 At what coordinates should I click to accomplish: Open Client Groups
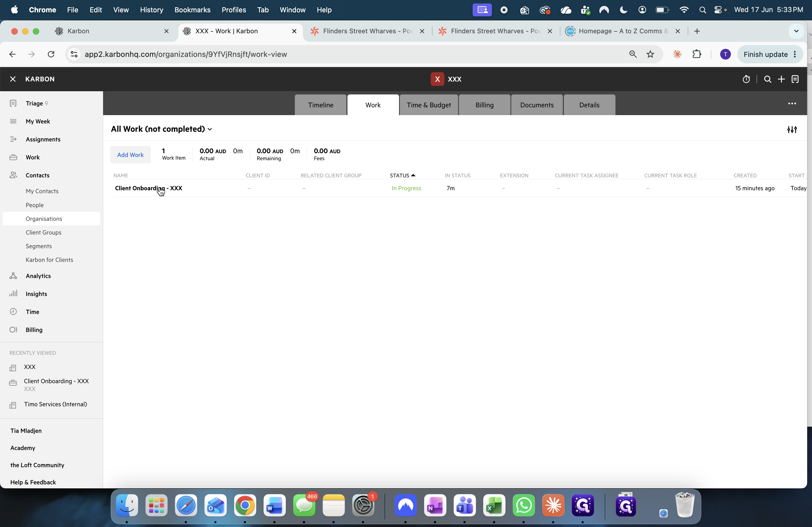pos(43,232)
